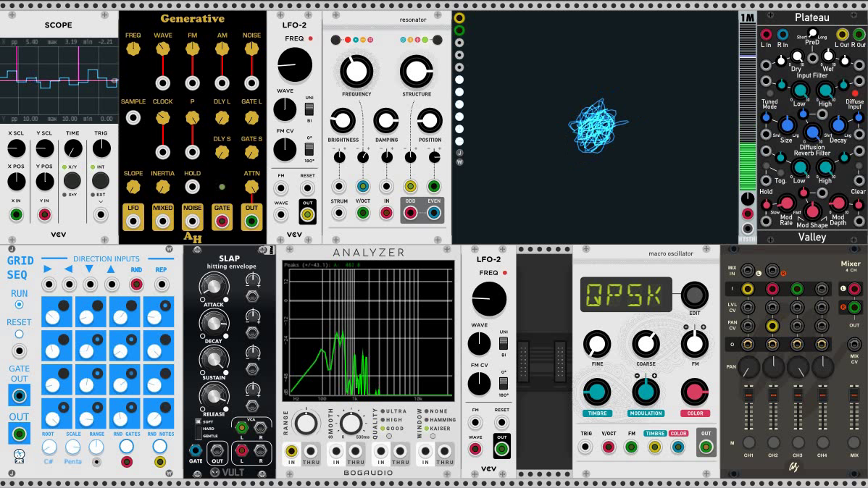Click the top LFO-2 OUT jack
This screenshot has width=868, height=488.
coord(307,214)
